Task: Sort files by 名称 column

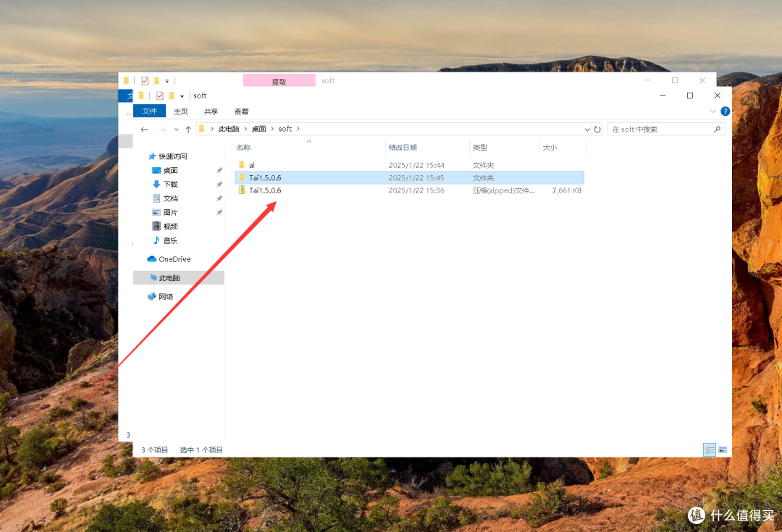Action: click(x=243, y=148)
